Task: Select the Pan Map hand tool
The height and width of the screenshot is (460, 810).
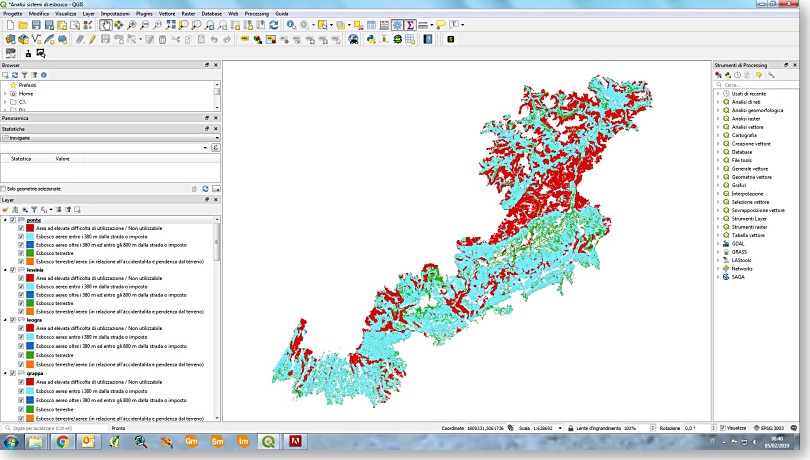Action: point(106,25)
